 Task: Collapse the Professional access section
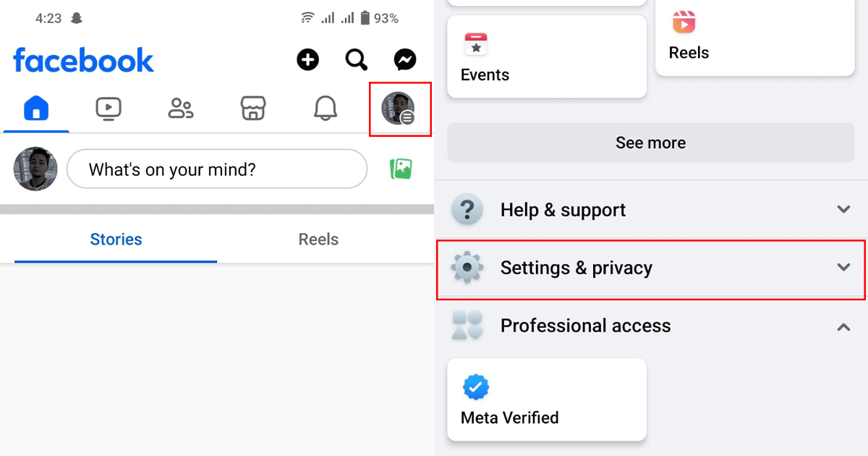click(x=843, y=326)
